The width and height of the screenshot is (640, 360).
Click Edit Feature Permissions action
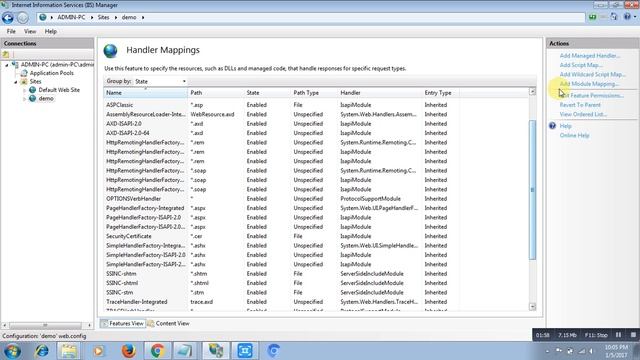tap(592, 96)
